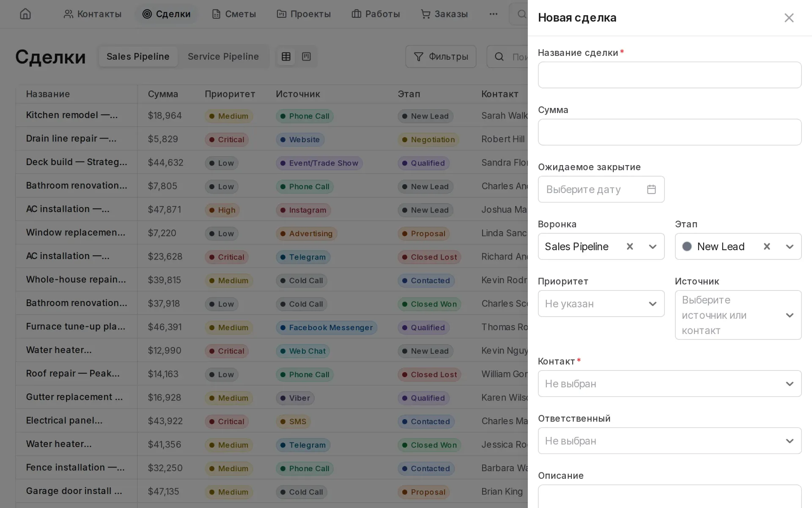
Task: Clear the Sales Pipeline selection
Action: (x=630, y=246)
